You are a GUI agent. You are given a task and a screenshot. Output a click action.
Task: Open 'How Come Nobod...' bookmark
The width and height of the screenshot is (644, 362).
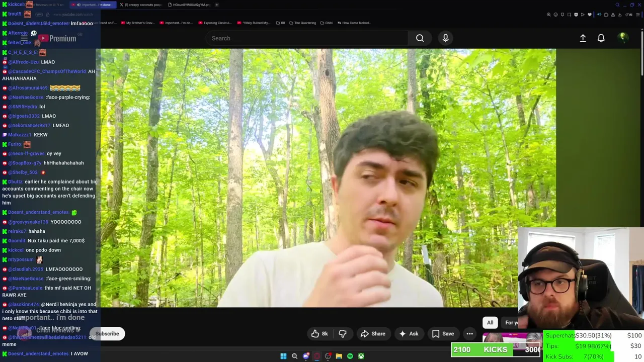(354, 23)
